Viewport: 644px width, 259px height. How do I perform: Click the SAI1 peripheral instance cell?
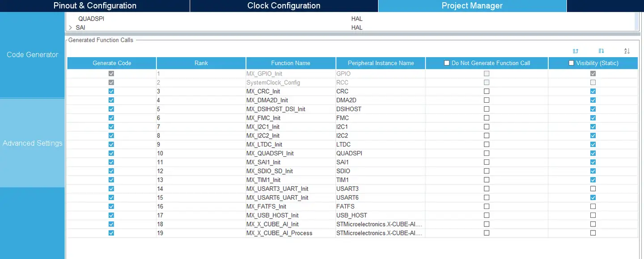(381, 162)
